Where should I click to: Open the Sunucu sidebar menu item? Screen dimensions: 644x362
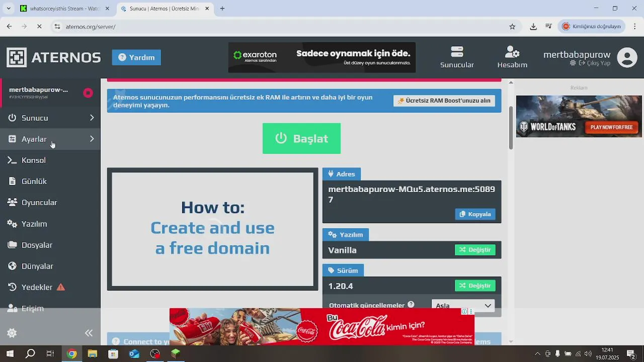(x=50, y=118)
